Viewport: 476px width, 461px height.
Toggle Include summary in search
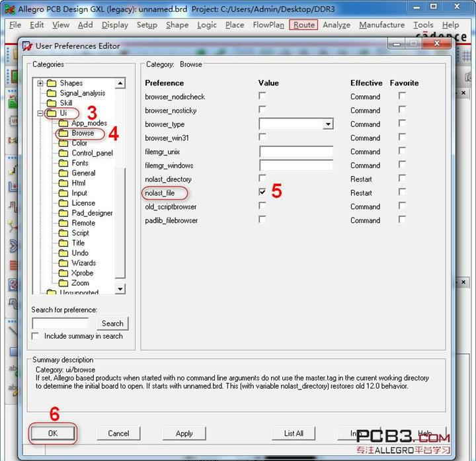pos(35,336)
